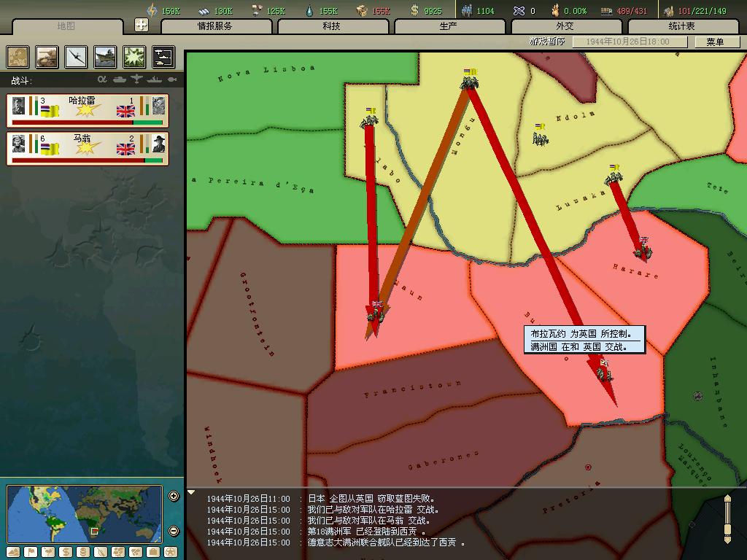Select diplomatic map mode briefcase icon

click(153, 553)
